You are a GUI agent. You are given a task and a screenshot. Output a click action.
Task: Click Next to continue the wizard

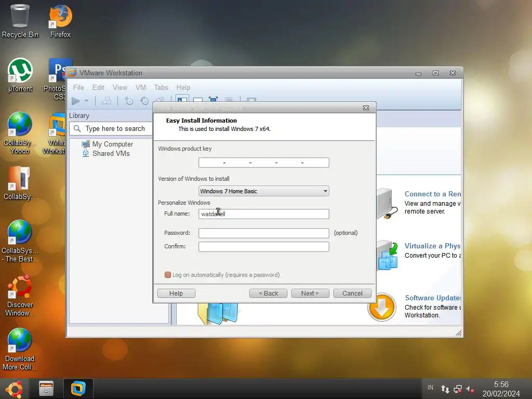pos(310,293)
